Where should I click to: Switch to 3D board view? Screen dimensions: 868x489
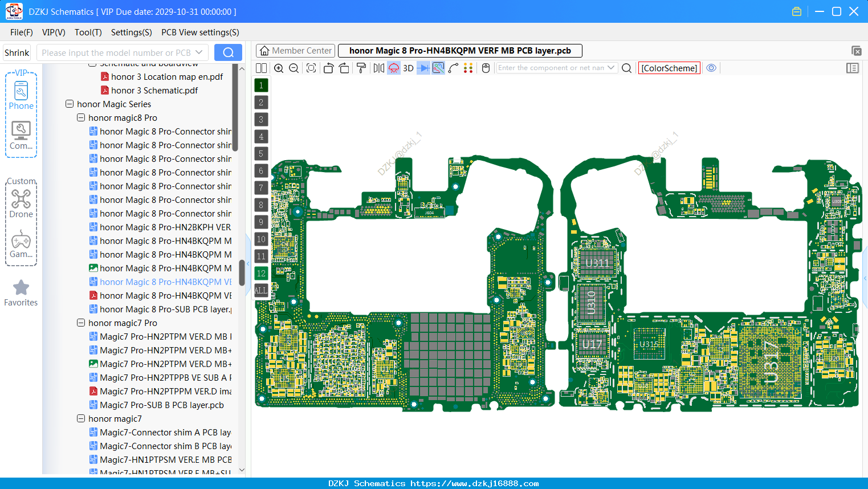pos(408,68)
